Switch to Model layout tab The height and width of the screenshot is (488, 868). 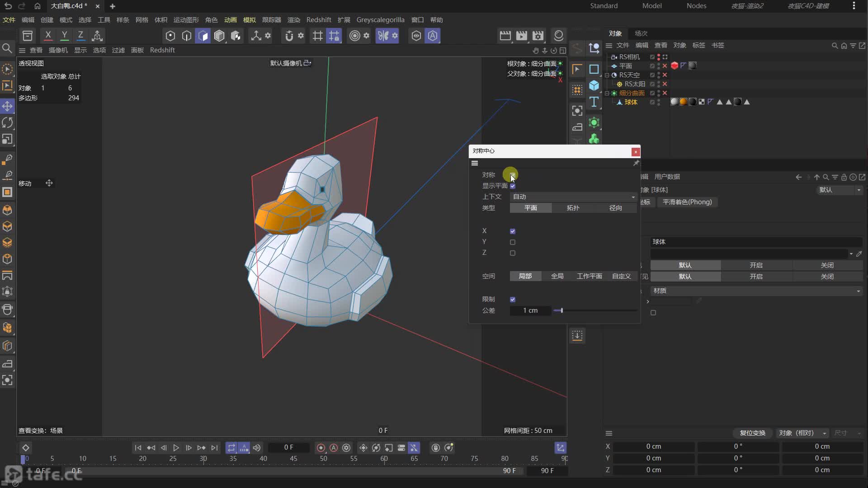(652, 6)
